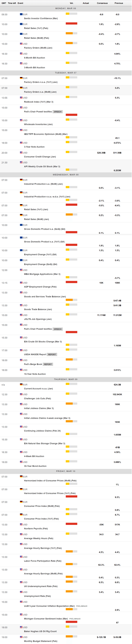Click the US flag beside JOLTS Job Openings
This screenshot has width=132, height=644.
(21, 315)
